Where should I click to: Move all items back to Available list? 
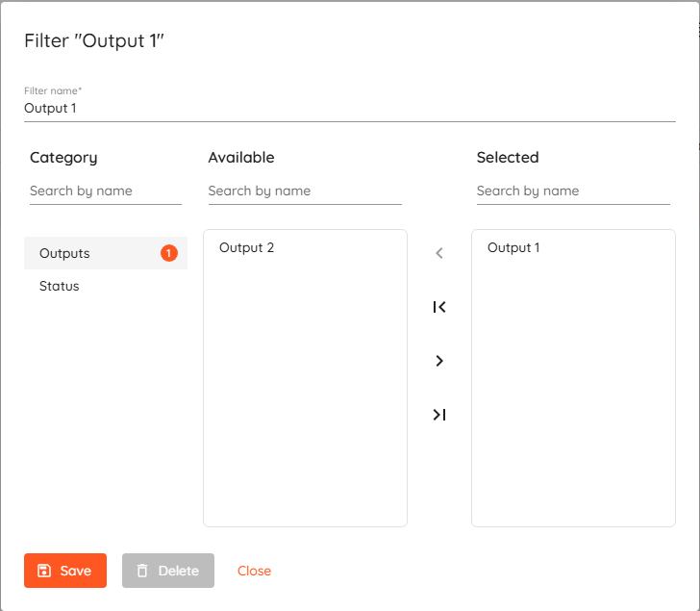(439, 307)
